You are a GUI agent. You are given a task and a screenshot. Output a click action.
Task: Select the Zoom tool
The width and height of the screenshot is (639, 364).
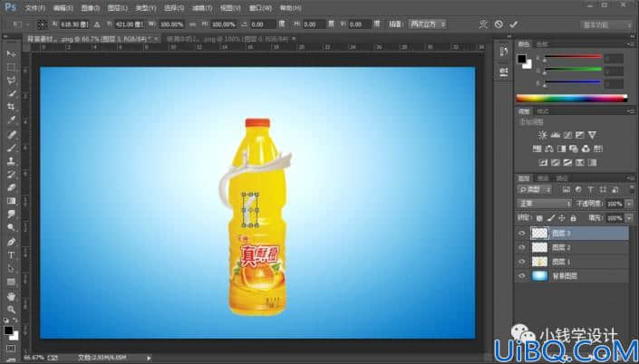pos(11,310)
